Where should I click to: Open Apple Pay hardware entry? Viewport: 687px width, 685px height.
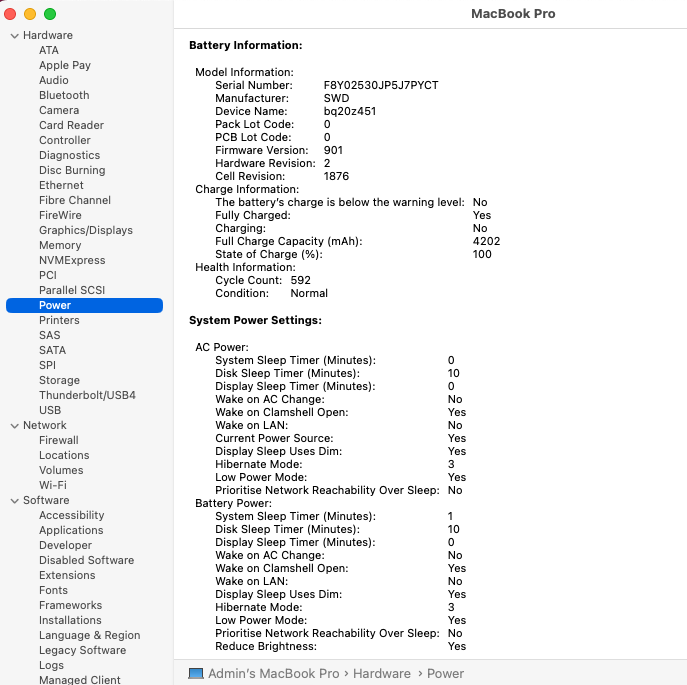[65, 65]
